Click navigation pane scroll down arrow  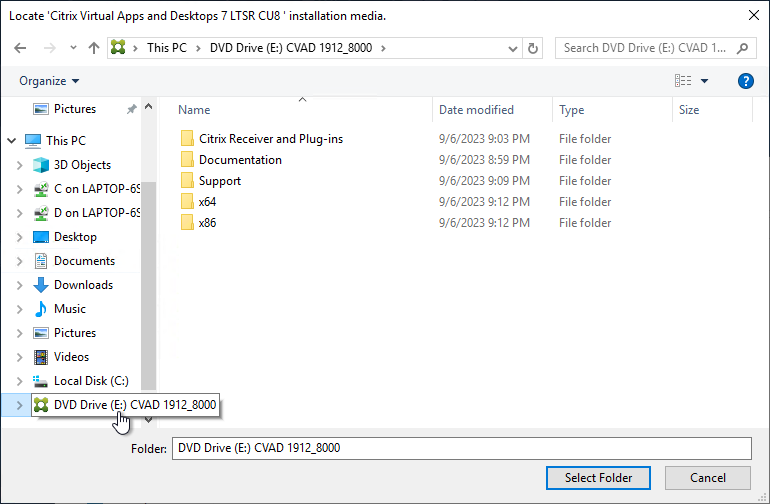coord(149,420)
